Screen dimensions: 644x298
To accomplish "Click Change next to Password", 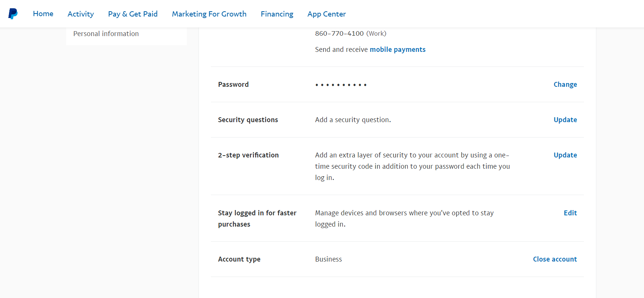I will point(565,85).
